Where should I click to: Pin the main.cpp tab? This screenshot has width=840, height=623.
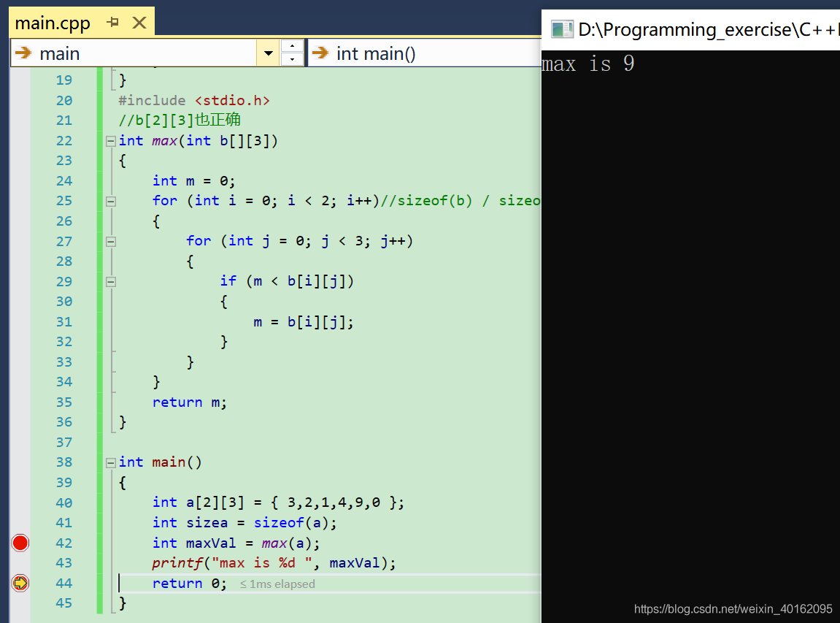112,23
